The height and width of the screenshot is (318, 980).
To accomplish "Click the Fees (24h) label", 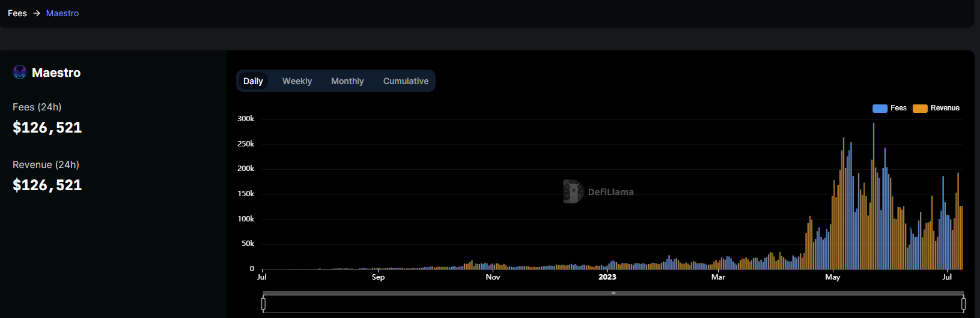I will (37, 107).
